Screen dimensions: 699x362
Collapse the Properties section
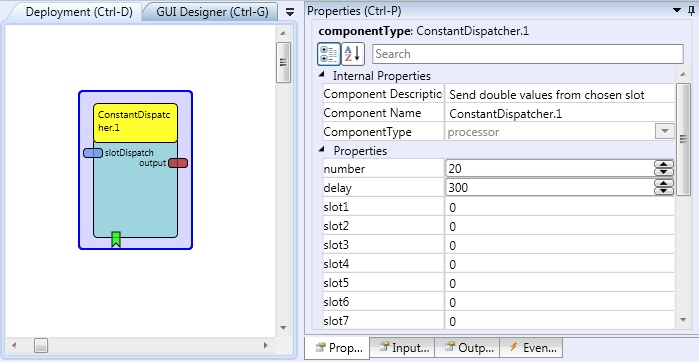click(x=322, y=151)
